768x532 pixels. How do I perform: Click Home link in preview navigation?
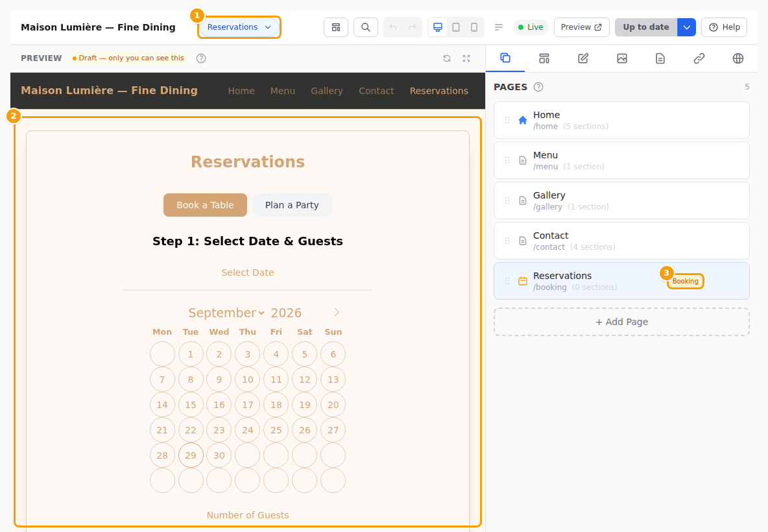[241, 91]
